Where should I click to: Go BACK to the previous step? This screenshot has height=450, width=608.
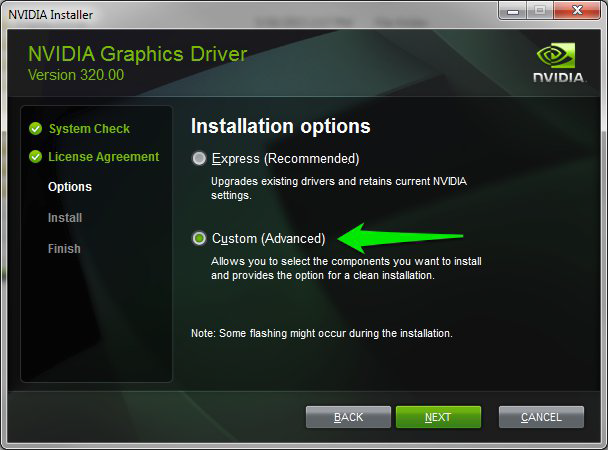[x=348, y=417]
